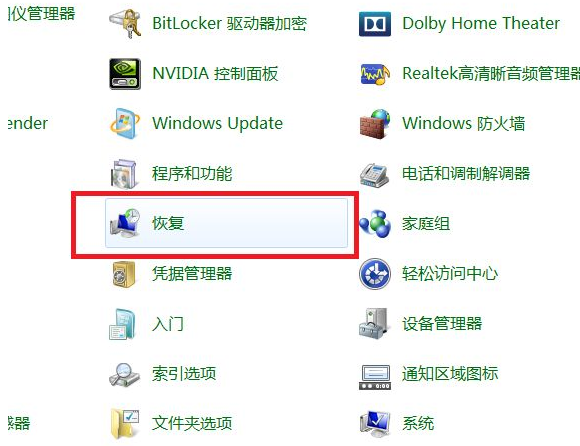Screen dimensions: 580x446
Task: Click the Dolby Home Theater label
Action: pos(481,24)
